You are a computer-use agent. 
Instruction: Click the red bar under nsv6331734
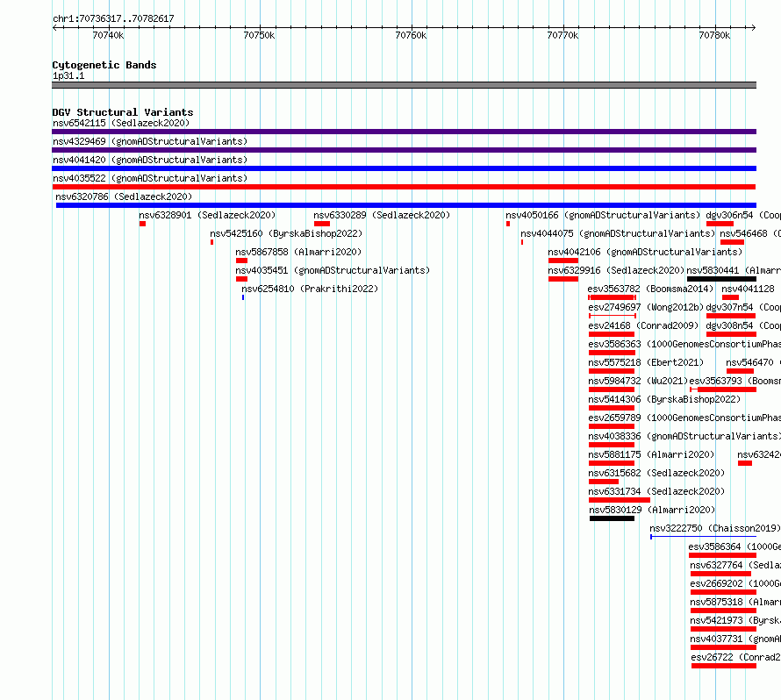(x=620, y=500)
